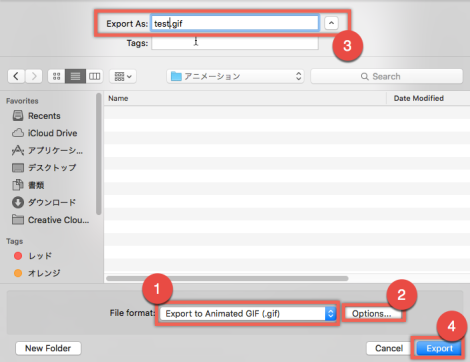Click the Export As filename field
The image size is (470, 362).
tap(235, 23)
